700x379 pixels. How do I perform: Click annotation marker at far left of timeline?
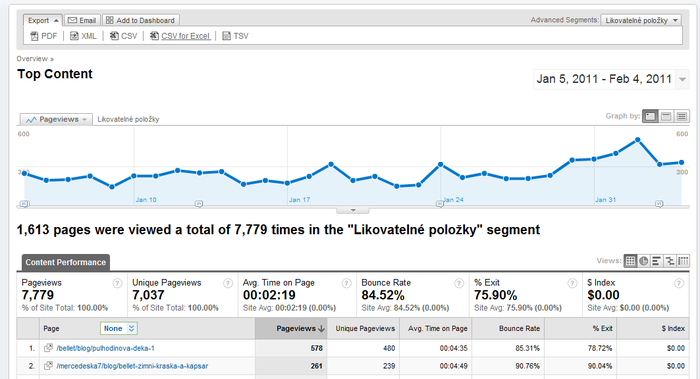[x=25, y=204]
